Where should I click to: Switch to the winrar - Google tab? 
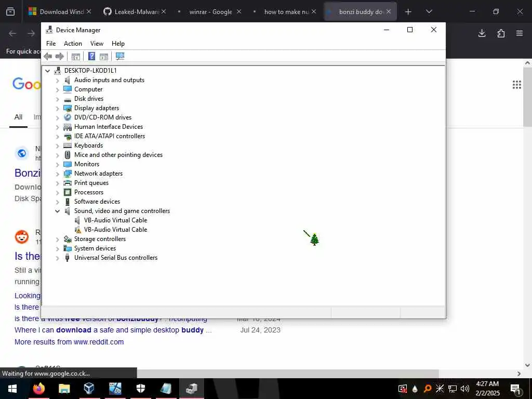coord(210,12)
